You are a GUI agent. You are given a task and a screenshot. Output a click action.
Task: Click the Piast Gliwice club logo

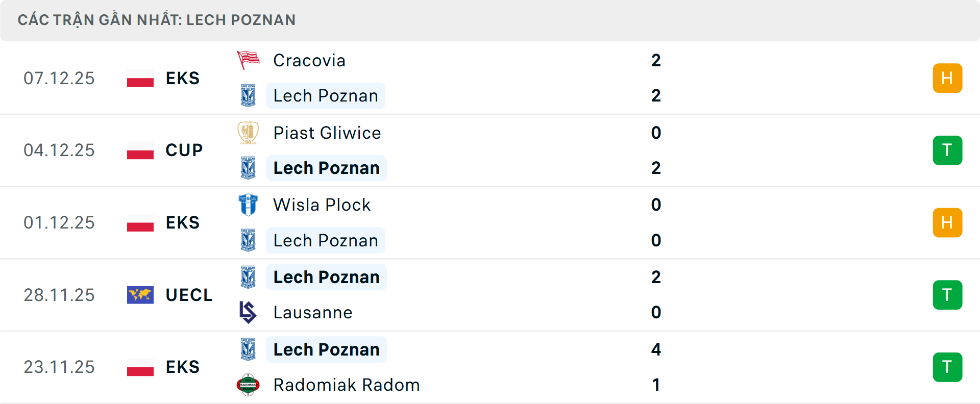pos(248,132)
